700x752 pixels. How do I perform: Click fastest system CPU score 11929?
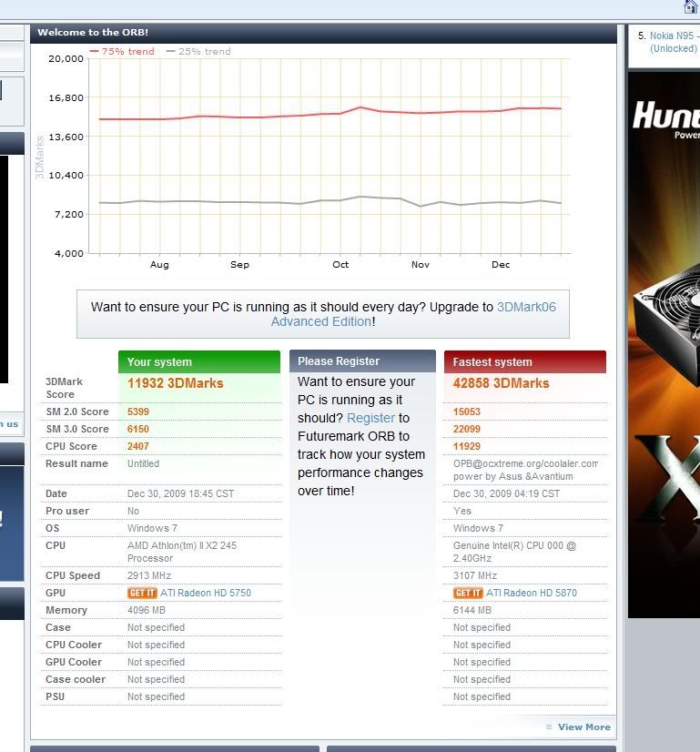pyautogui.click(x=467, y=446)
